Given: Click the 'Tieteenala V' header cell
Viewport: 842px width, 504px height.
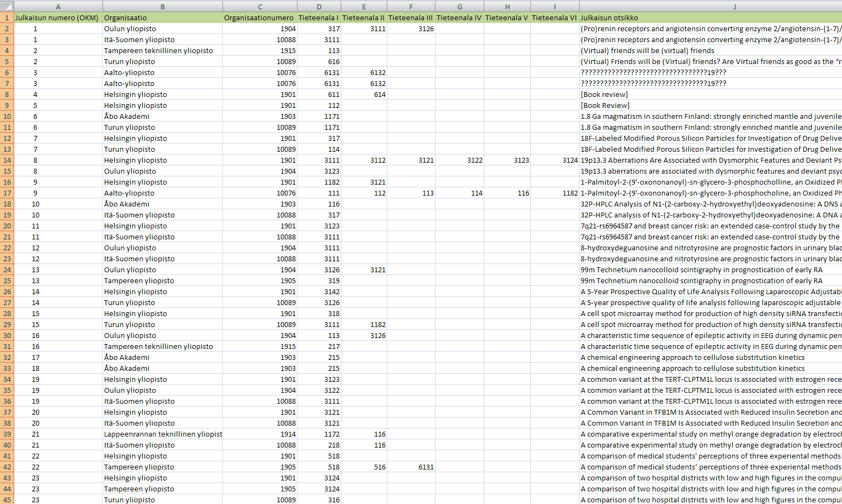Looking at the screenshot, I should tap(507, 18).
